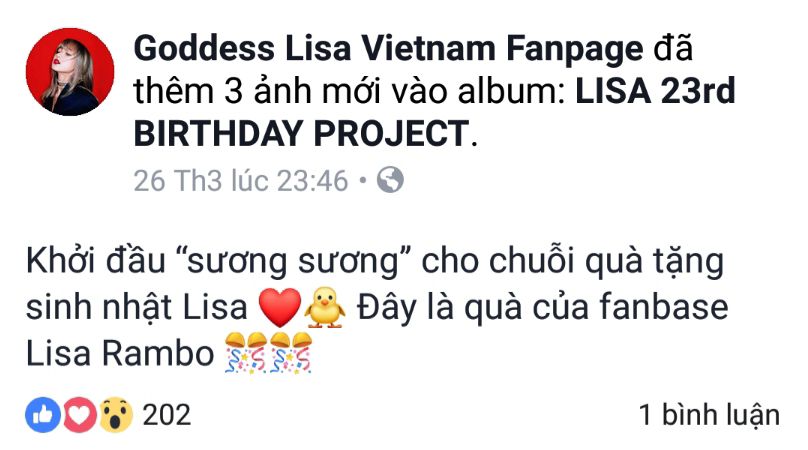Click the post text starting with Khởi đầu
The height and width of the screenshot is (450, 808).
point(377,307)
